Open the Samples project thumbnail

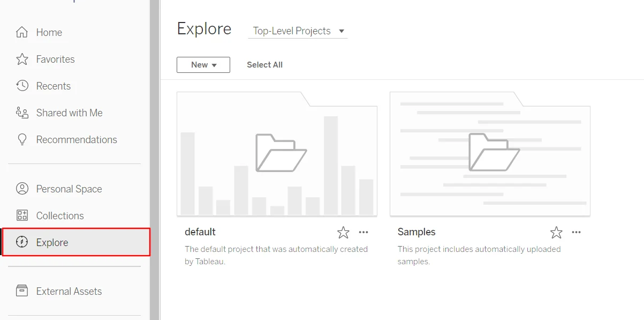pyautogui.click(x=490, y=154)
